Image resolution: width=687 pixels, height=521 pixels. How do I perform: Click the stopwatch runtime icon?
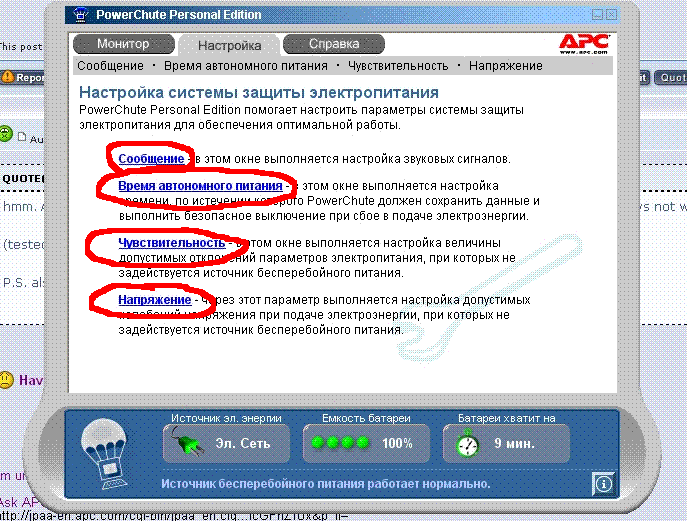[467, 443]
